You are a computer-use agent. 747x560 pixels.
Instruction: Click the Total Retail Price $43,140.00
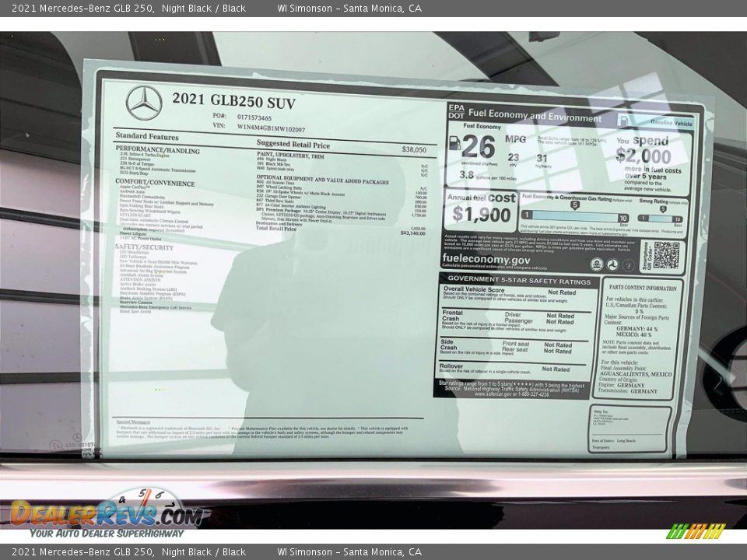click(412, 233)
